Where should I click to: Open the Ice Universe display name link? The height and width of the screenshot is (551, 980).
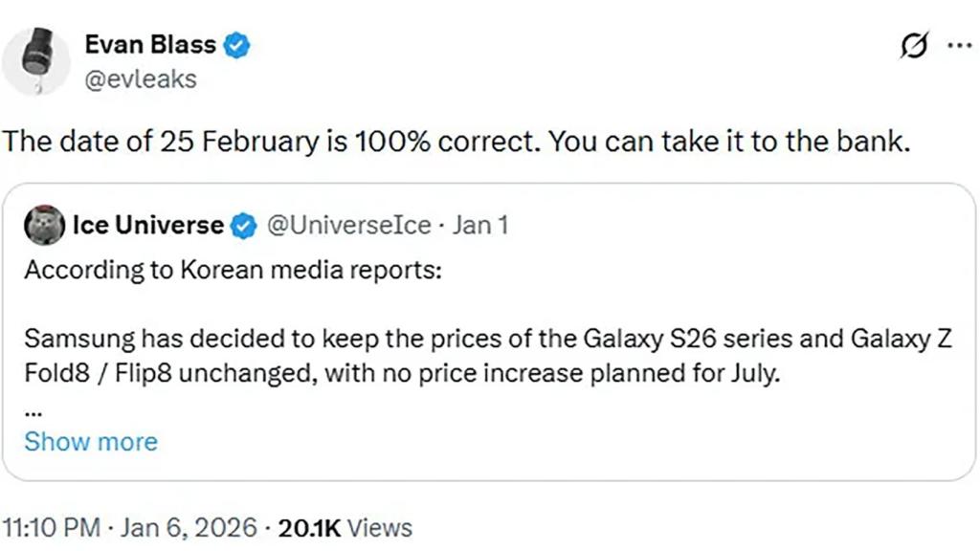[x=147, y=227]
